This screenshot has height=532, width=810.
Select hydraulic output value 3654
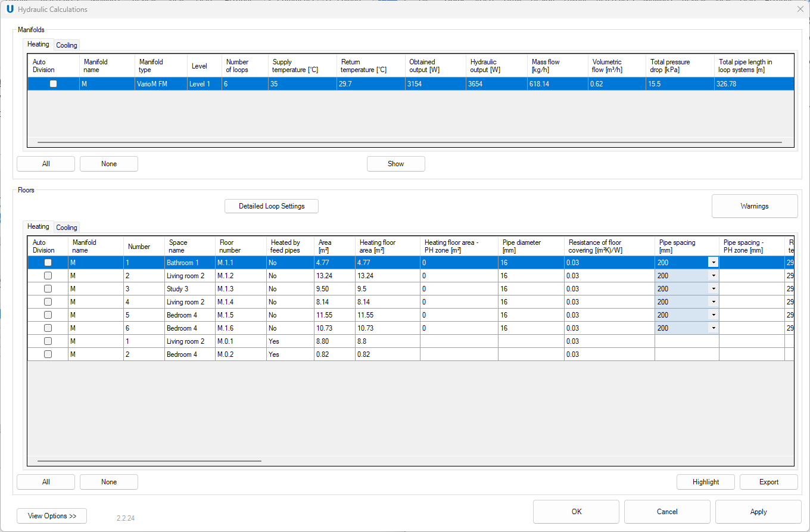pos(496,84)
